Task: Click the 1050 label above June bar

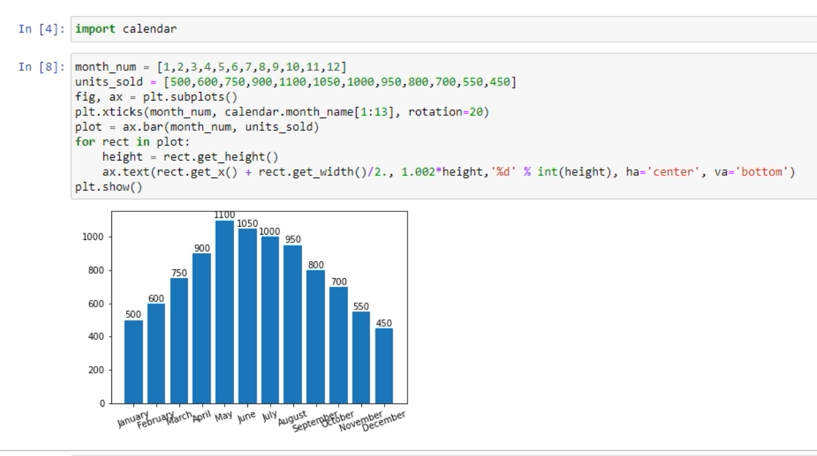Action: [247, 224]
